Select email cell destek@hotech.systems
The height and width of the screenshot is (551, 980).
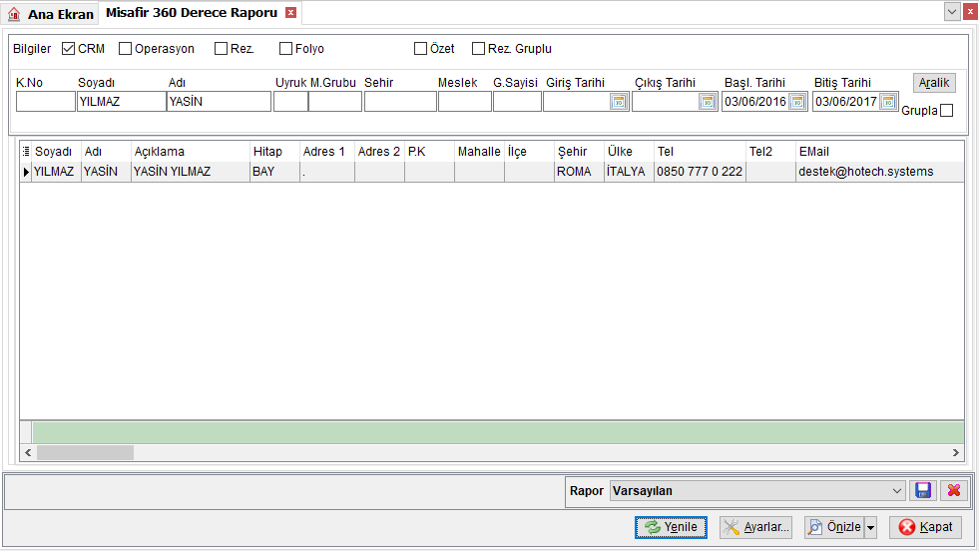tap(880, 172)
